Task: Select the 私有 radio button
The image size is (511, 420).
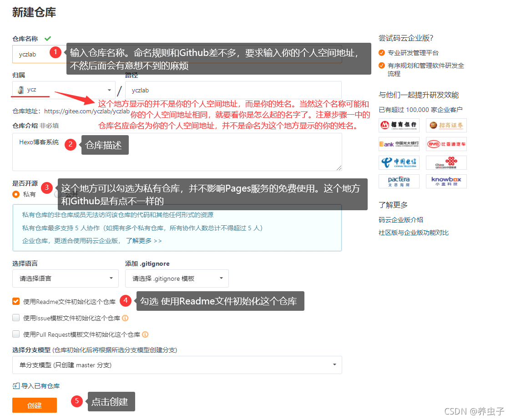Action: 16,194
